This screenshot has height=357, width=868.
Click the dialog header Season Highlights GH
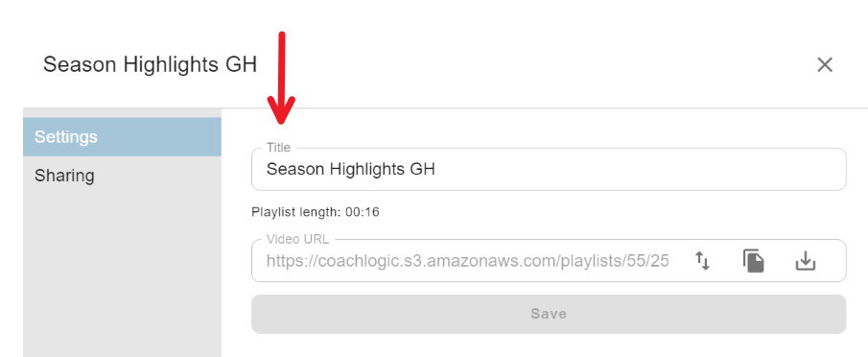tap(150, 64)
